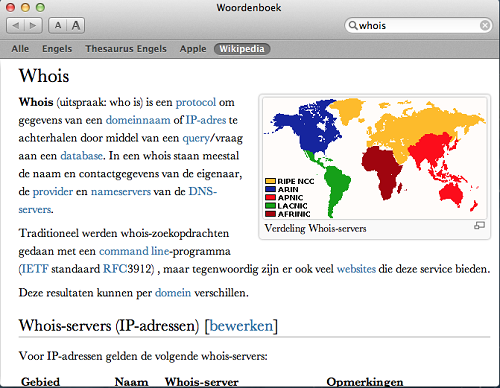Click the query link
Image resolution: width=500 pixels, height=388 pixels.
pyautogui.click(x=196, y=138)
